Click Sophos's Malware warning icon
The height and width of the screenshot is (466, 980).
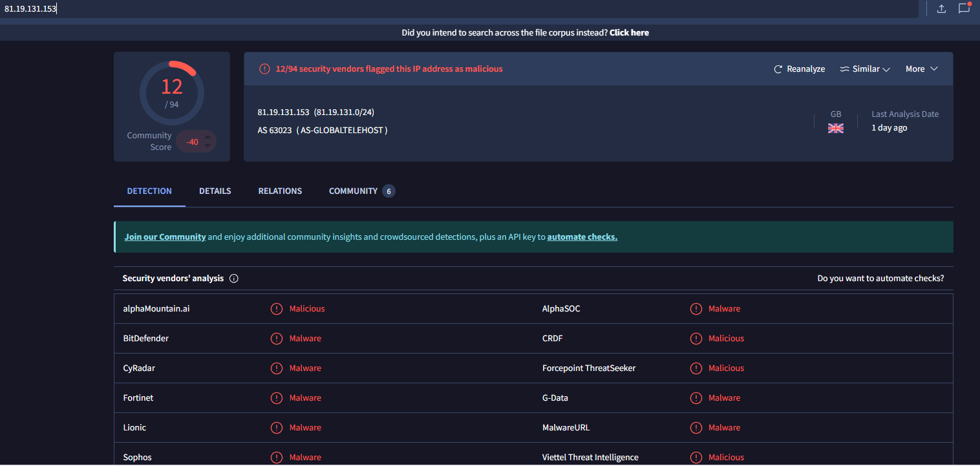point(277,458)
